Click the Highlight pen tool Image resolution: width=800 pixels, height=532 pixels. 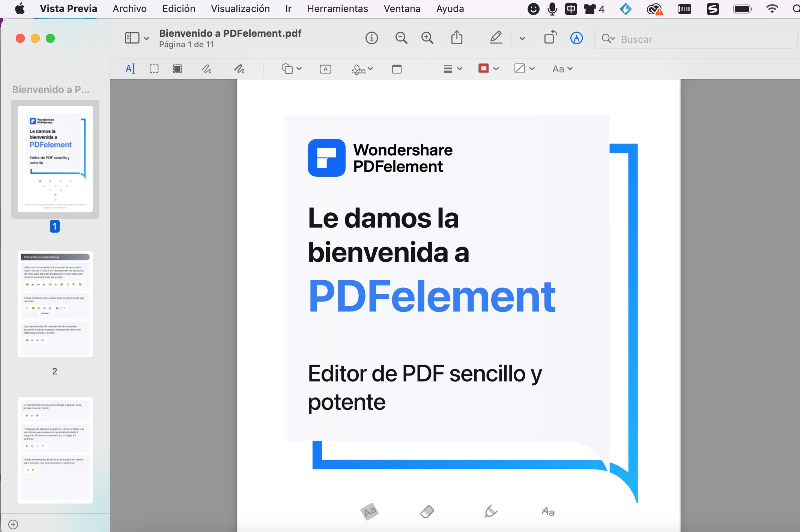point(496,38)
